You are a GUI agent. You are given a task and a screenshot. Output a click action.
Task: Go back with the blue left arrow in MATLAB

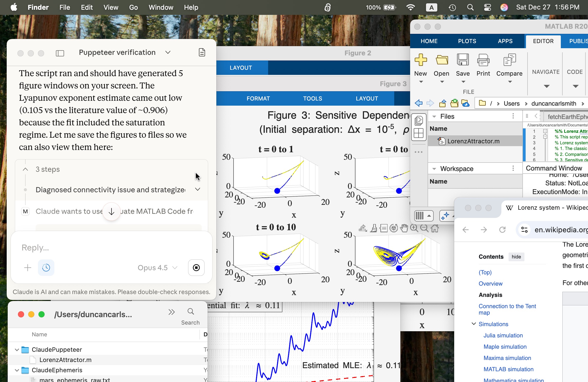click(x=419, y=103)
